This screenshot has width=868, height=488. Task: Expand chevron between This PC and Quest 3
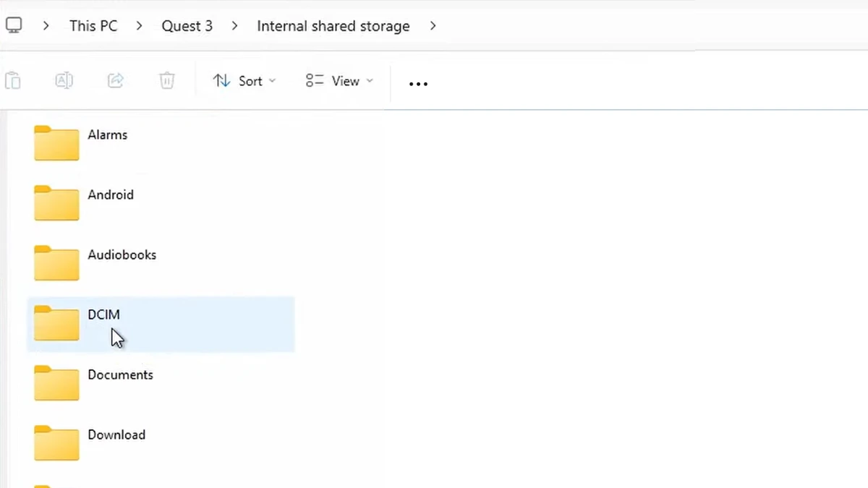point(140,26)
